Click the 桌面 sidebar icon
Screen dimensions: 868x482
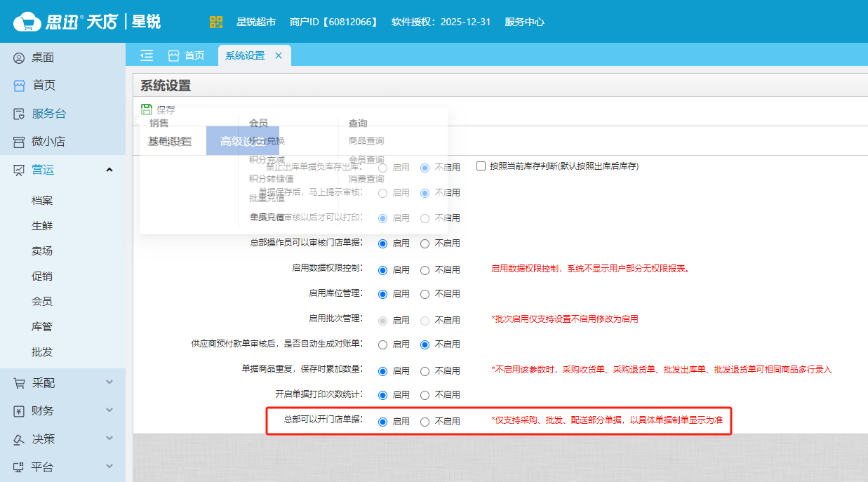(x=19, y=58)
